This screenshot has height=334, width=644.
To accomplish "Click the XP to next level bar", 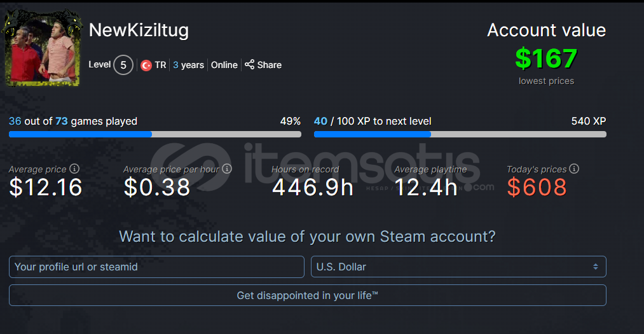I will [460, 134].
